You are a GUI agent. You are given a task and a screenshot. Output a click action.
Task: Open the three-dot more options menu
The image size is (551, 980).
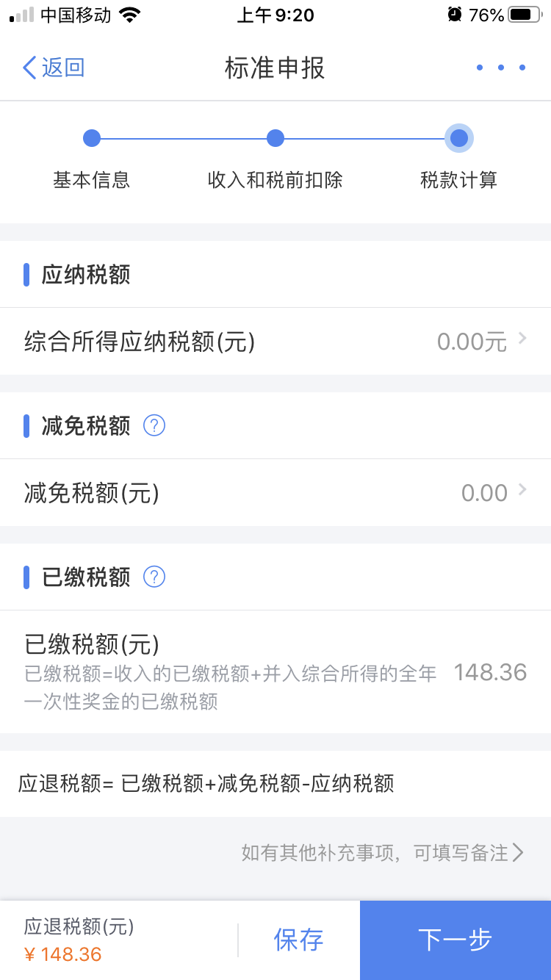click(x=501, y=68)
